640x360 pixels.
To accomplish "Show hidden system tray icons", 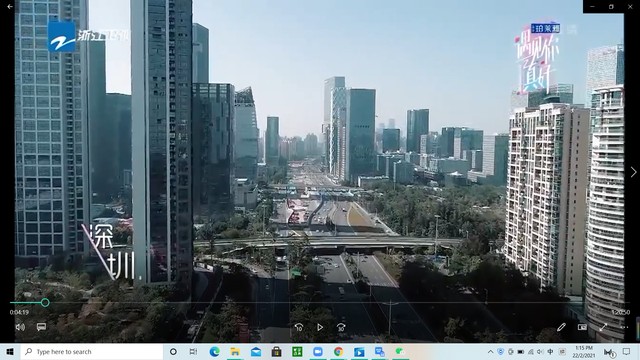I will 490,352.
